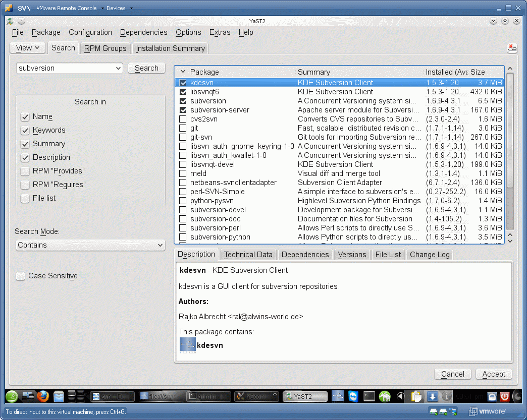Click the package list scroll down arrow
The height and width of the screenshot is (420, 527).
click(510, 241)
